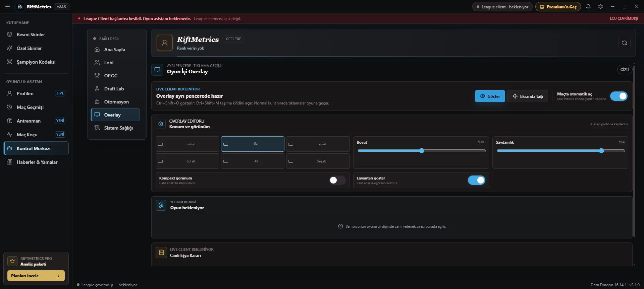Click the Sistem Sağlığı icon
Image resolution: width=644 pixels, height=289 pixels.
pyautogui.click(x=97, y=128)
